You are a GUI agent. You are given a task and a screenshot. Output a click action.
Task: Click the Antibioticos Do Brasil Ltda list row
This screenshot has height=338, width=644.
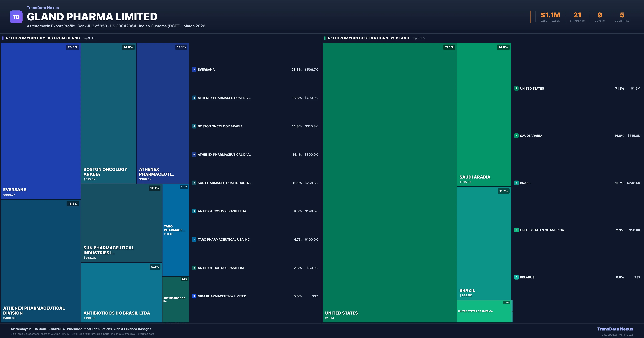[x=222, y=211]
